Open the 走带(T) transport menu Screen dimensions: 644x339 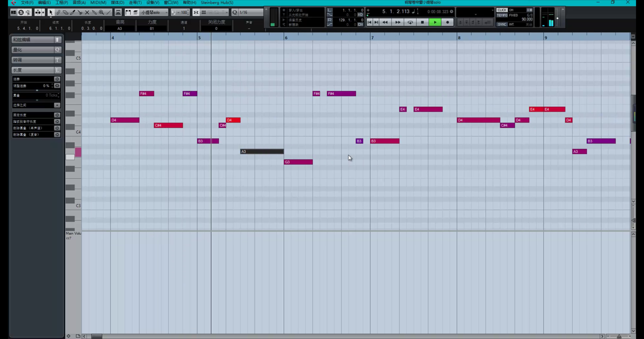click(135, 2)
